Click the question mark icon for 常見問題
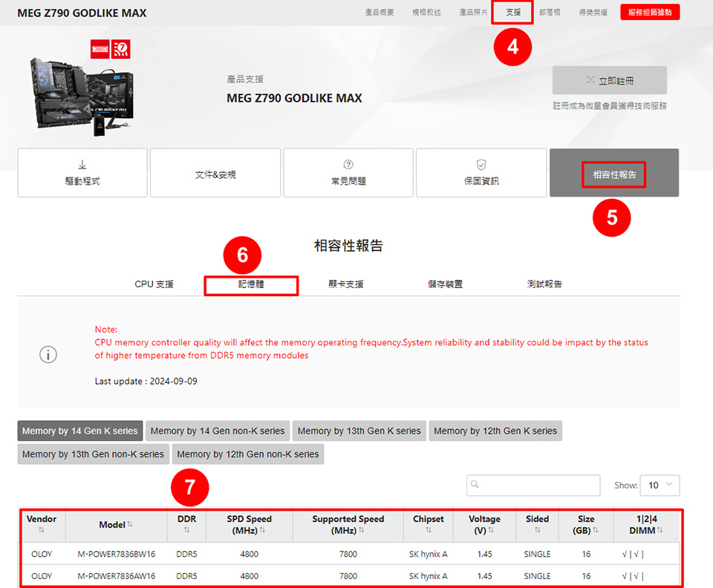The image size is (713, 588). [348, 165]
